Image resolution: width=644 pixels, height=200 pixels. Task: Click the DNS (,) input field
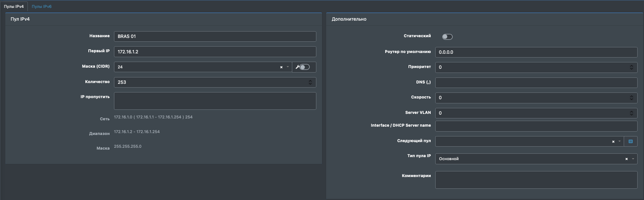click(536, 83)
